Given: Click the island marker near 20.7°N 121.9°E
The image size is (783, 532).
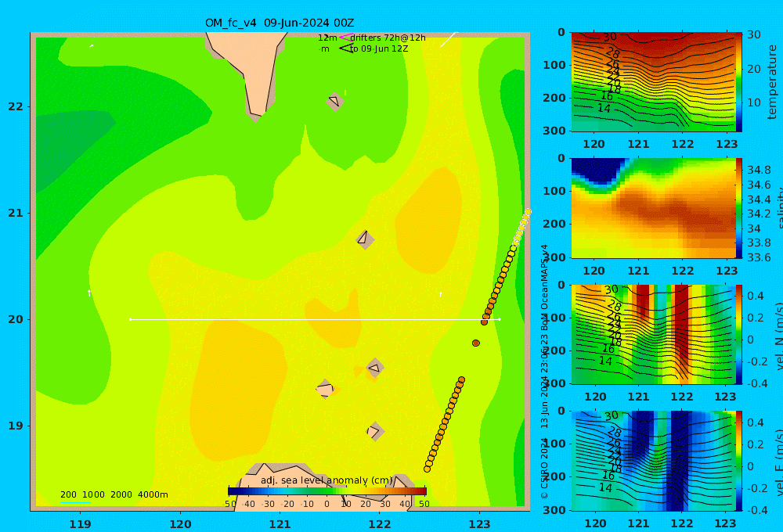Looking at the screenshot, I should tap(365, 239).
